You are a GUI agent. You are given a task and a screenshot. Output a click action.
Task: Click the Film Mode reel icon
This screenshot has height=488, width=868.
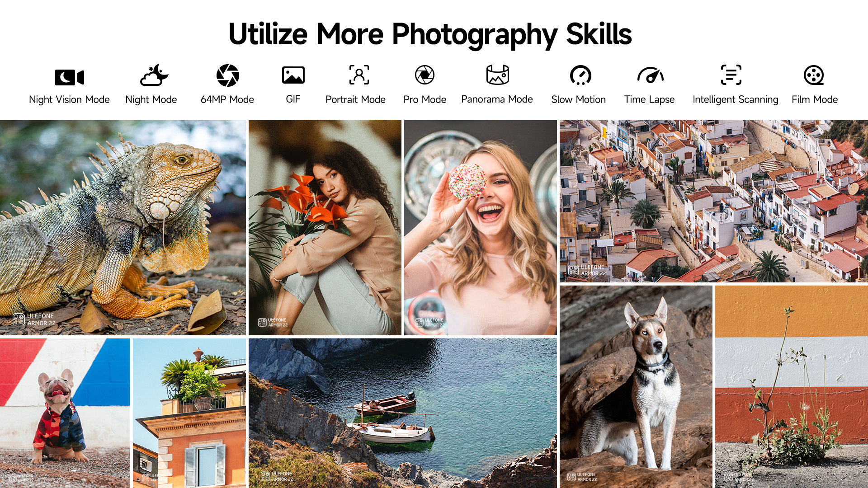tap(813, 75)
